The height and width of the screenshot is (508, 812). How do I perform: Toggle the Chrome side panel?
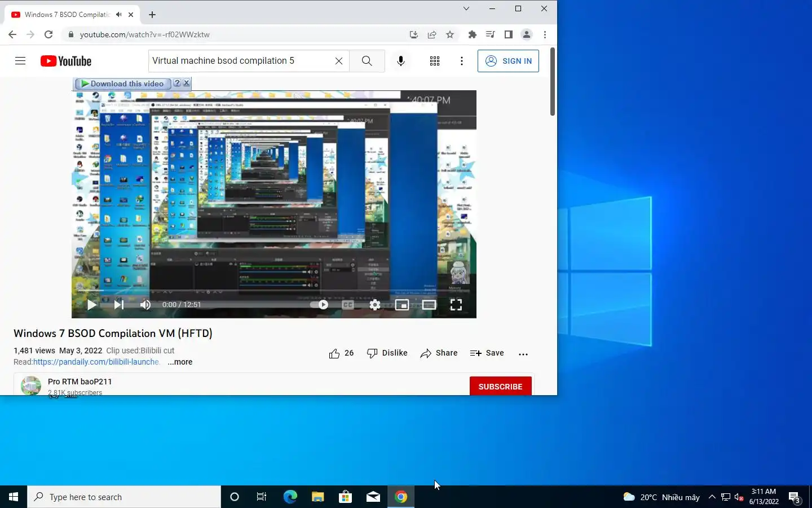509,34
